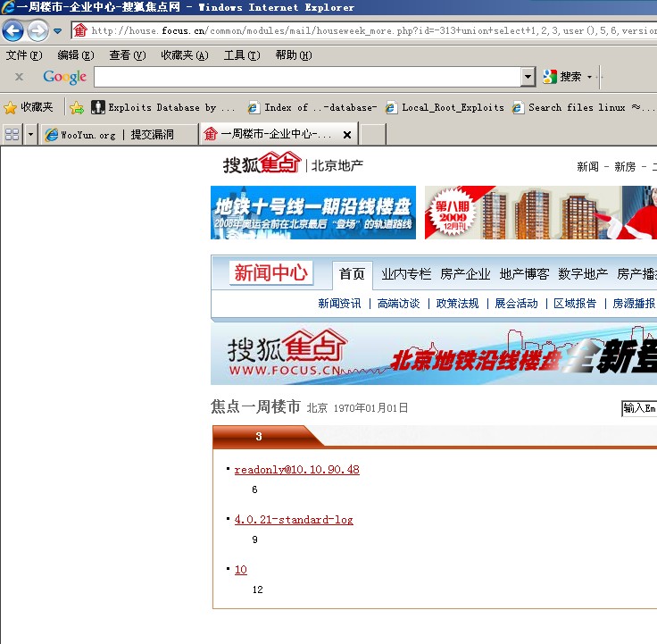Open the 编辑(E) menu
Viewport: 657px width, 644px height.
click(x=75, y=55)
